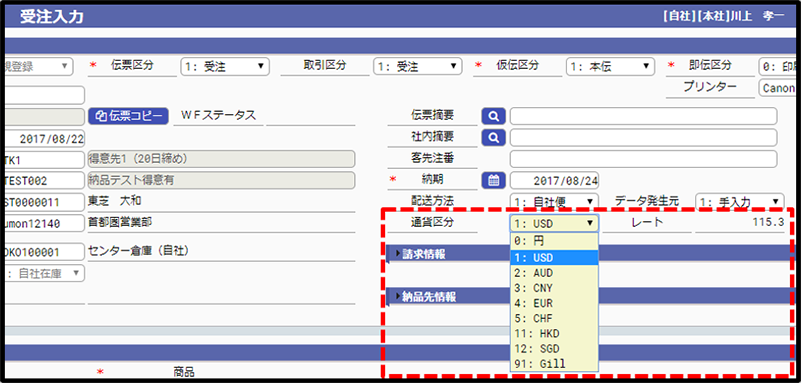Viewport: 801px width, 383px height.
Task: Click the OK0100001 warehouse code field
Action: point(45,252)
